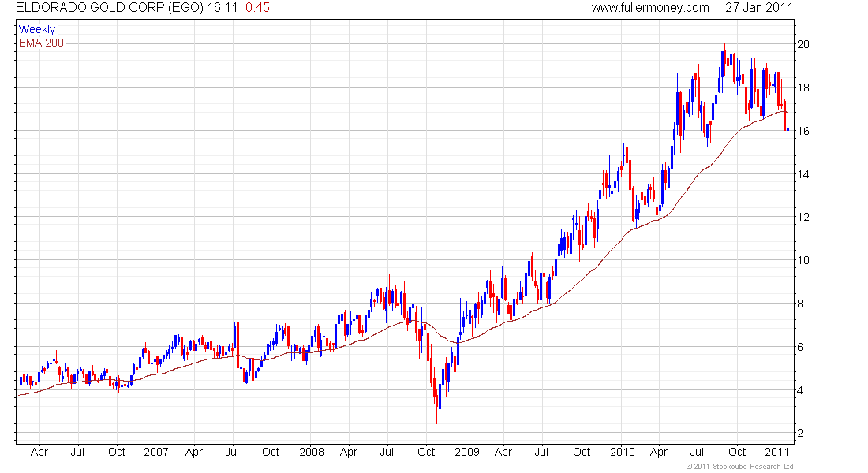Click the last candlestick near 16
868x473 pixels.
[x=788, y=128]
